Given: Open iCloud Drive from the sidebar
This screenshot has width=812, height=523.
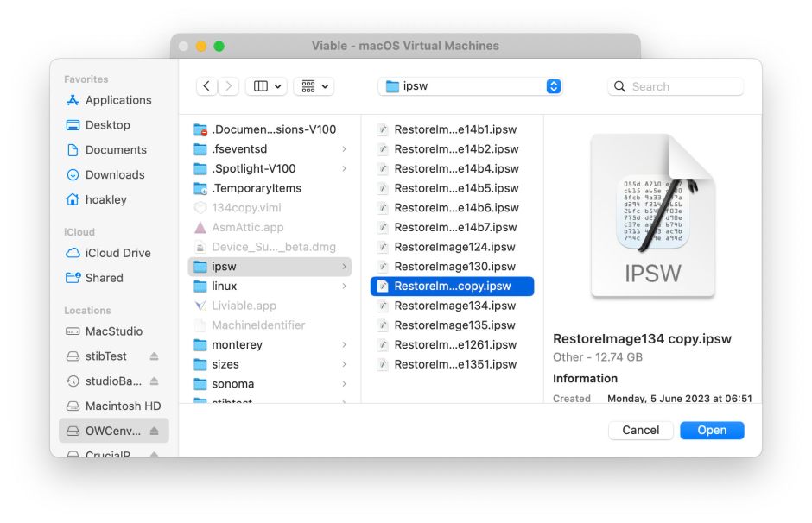Looking at the screenshot, I should click(x=117, y=253).
